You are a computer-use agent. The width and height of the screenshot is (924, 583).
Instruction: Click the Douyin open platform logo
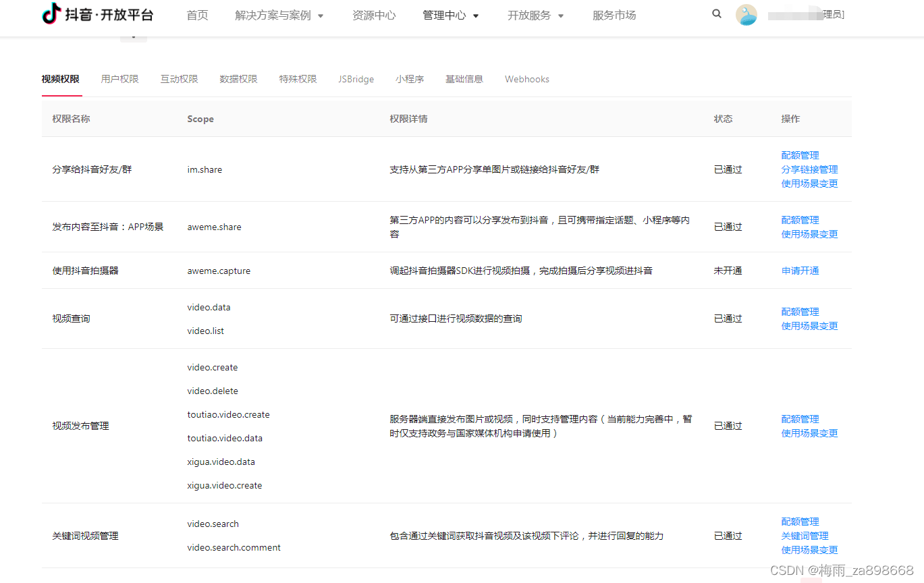[x=97, y=14]
